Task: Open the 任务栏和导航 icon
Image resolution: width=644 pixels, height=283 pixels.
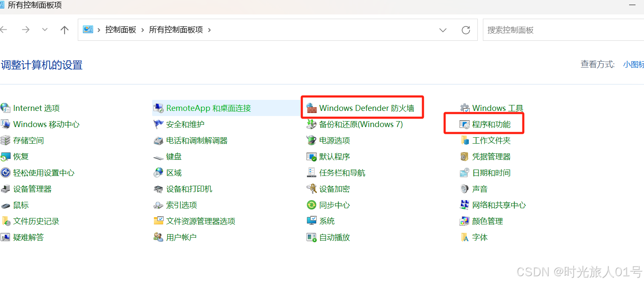Action: tap(312, 173)
